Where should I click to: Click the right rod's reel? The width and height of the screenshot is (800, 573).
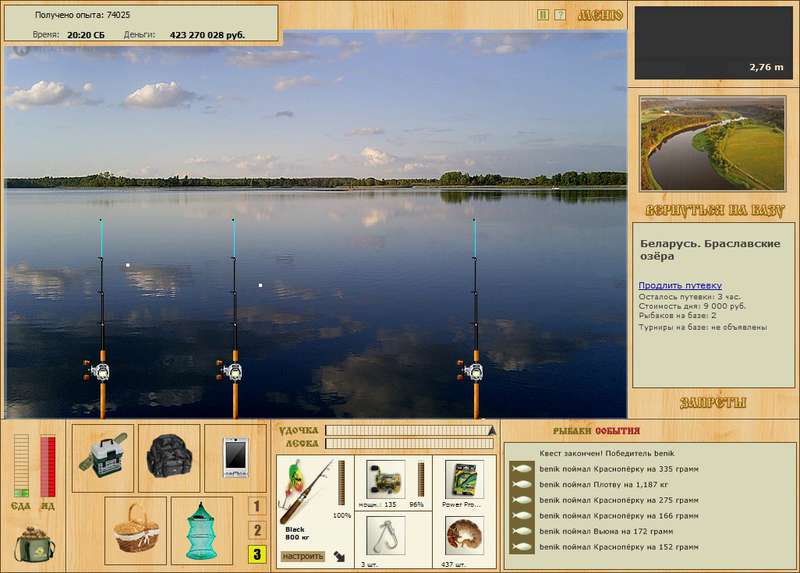pyautogui.click(x=471, y=371)
